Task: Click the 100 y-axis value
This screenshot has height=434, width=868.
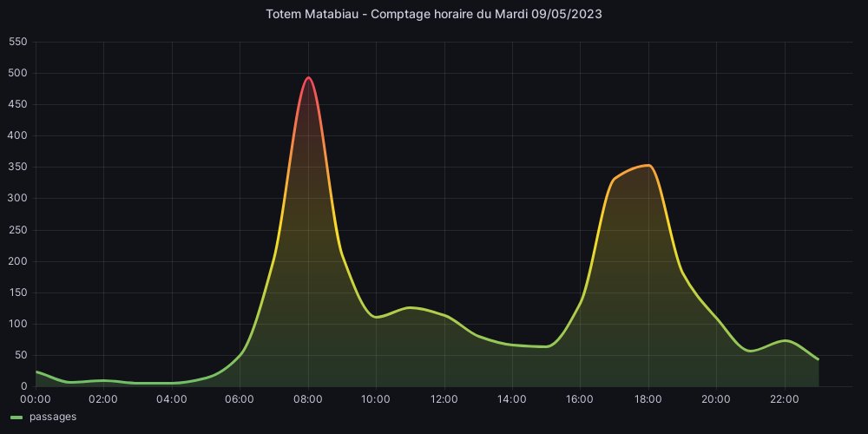Action: tap(19, 324)
